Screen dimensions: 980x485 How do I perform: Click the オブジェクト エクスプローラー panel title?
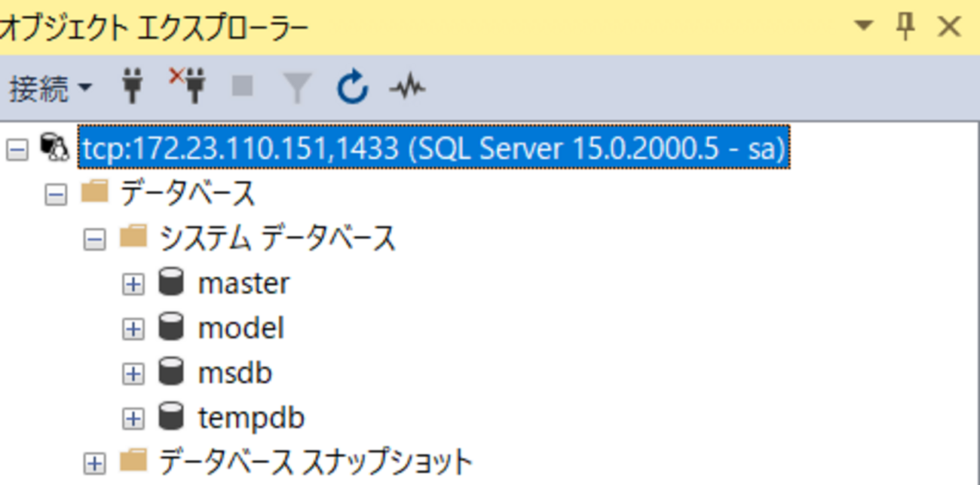154,27
